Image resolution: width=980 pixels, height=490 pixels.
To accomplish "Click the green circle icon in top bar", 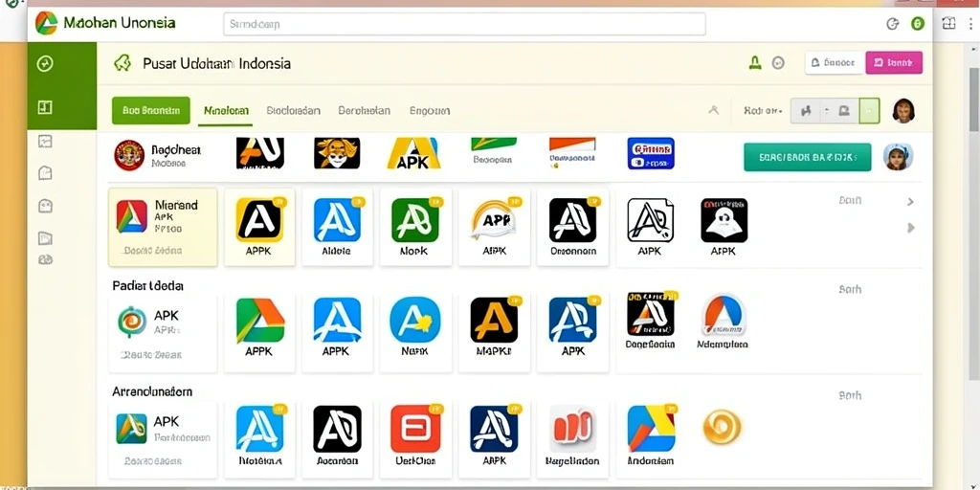I will (x=918, y=24).
